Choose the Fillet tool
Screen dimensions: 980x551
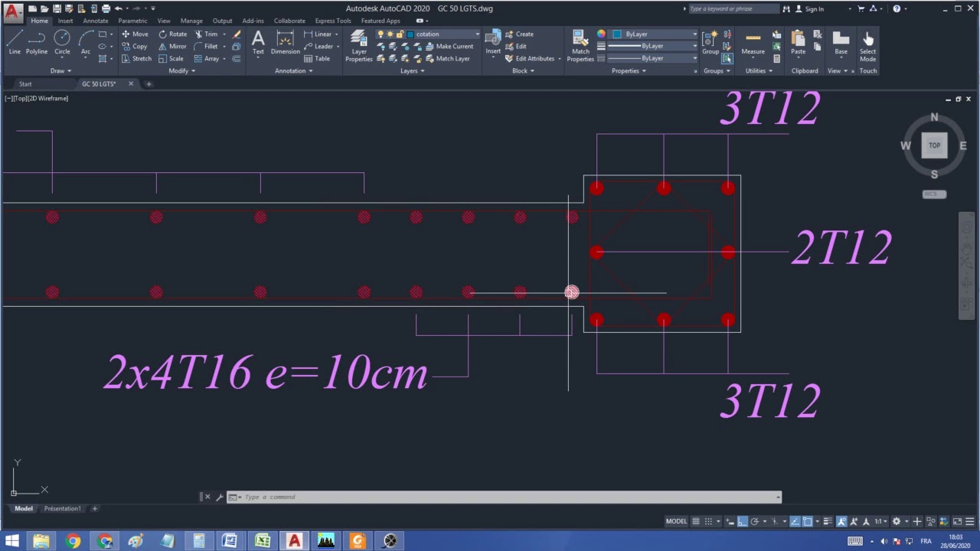click(206, 47)
